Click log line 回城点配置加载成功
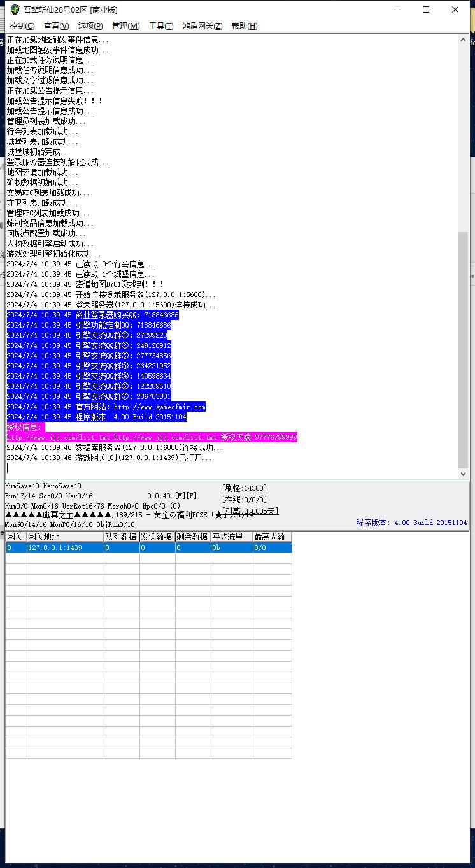 click(46, 233)
